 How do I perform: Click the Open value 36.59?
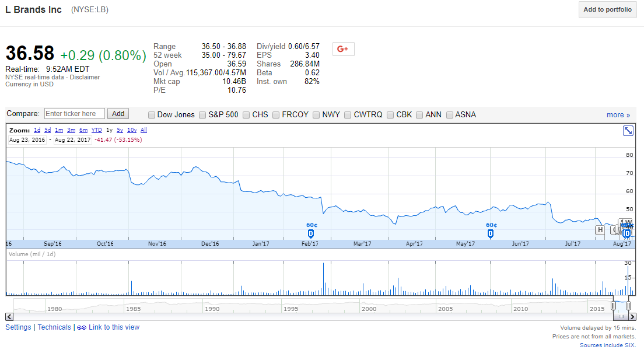coord(237,64)
